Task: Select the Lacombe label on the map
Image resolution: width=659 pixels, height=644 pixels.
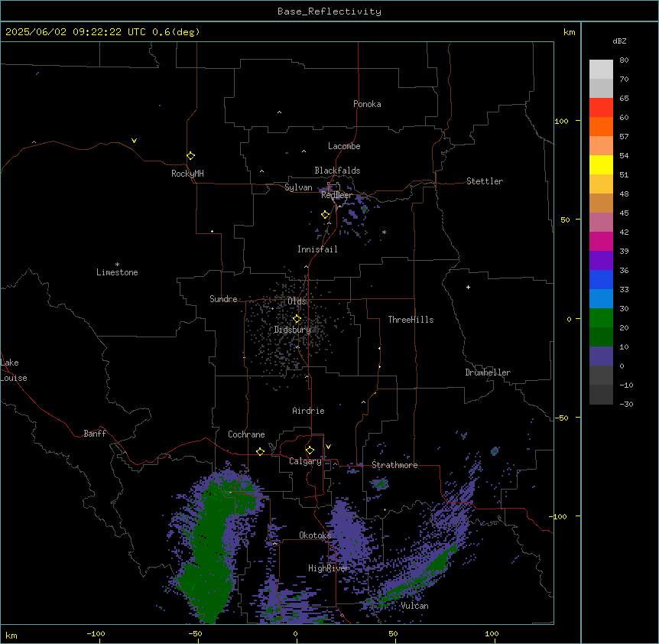Action: click(344, 146)
